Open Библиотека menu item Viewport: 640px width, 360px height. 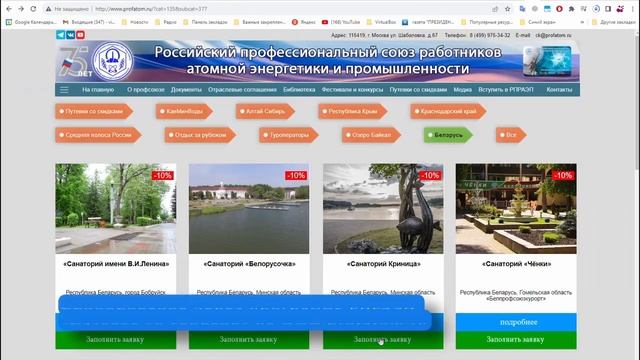point(299,89)
